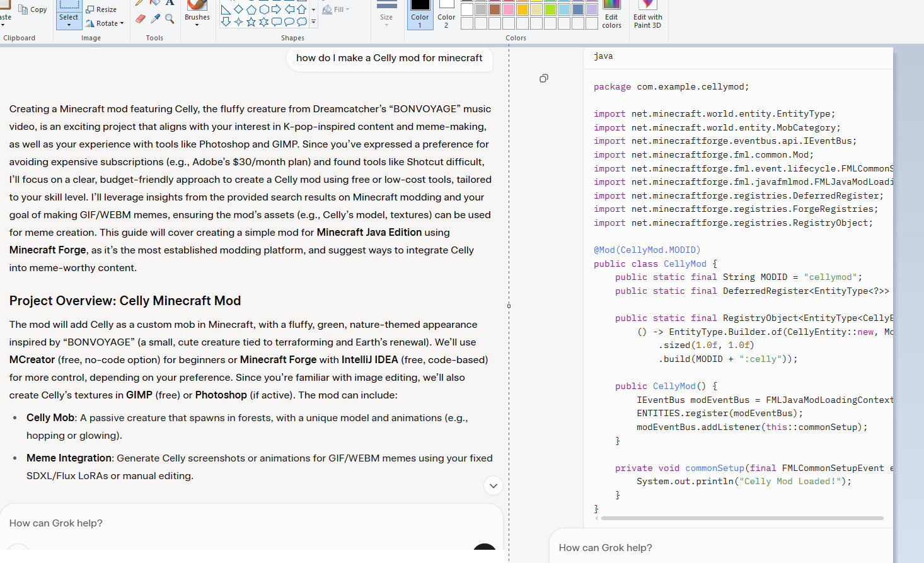Click the code block horizontal scrollbar
The image size is (924, 563).
742,518
